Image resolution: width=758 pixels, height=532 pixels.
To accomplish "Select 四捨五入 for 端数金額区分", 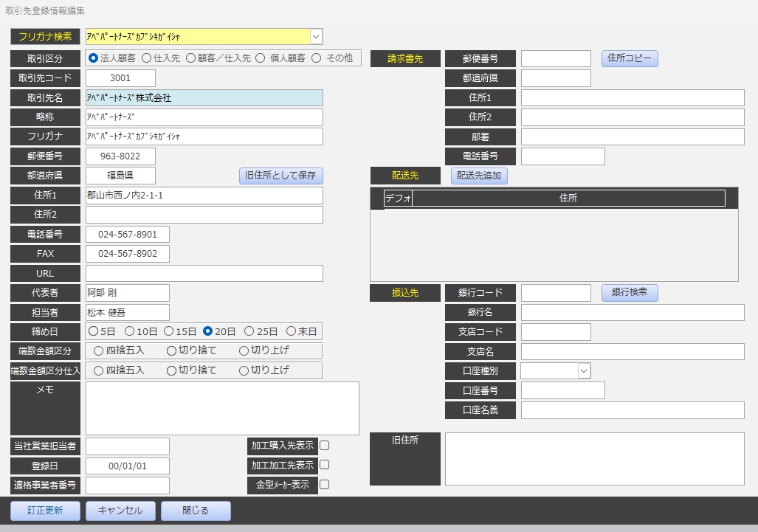I will coord(98,350).
